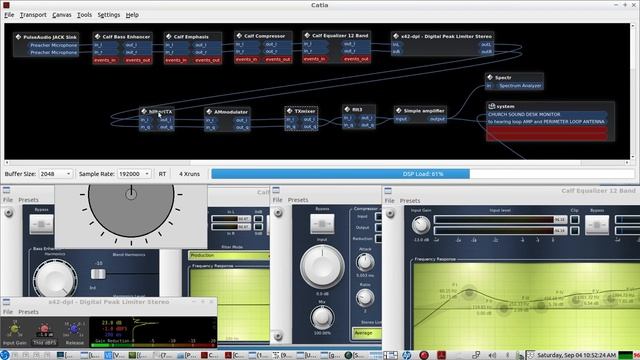Click the TXmixer node icon
The width and height of the screenshot is (640, 360).
pyautogui.click(x=289, y=111)
